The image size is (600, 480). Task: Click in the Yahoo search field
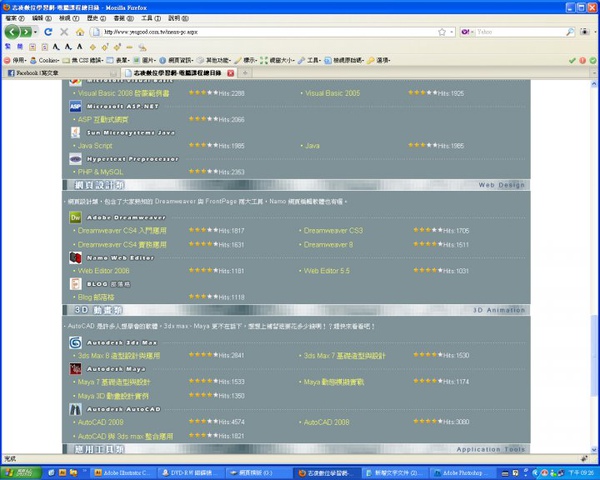tap(520, 32)
